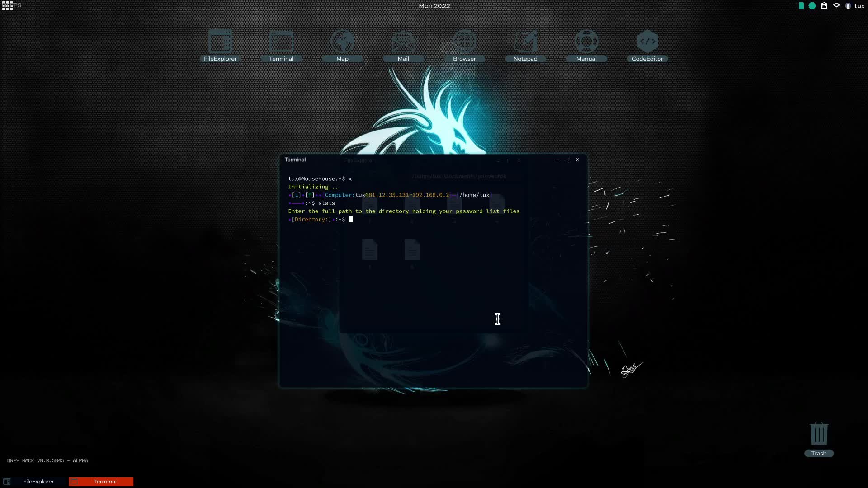Launch the CodeEditor application
The height and width of the screenshot is (488, 868).
(647, 45)
